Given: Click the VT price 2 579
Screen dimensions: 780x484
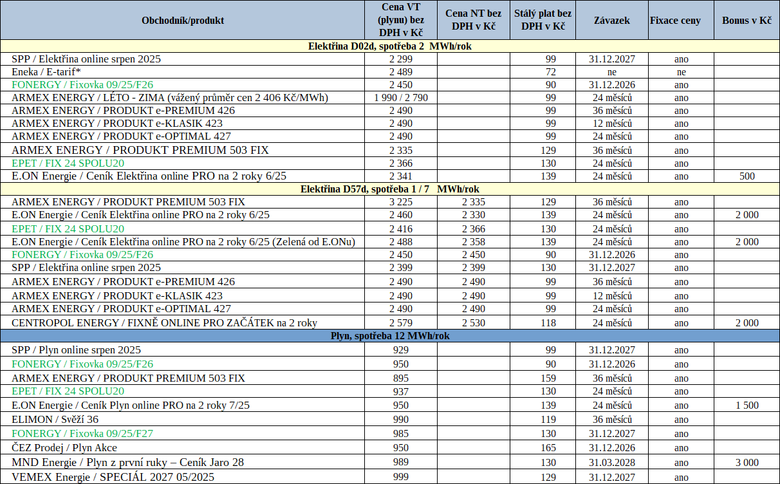Looking at the screenshot, I should click(x=401, y=323).
